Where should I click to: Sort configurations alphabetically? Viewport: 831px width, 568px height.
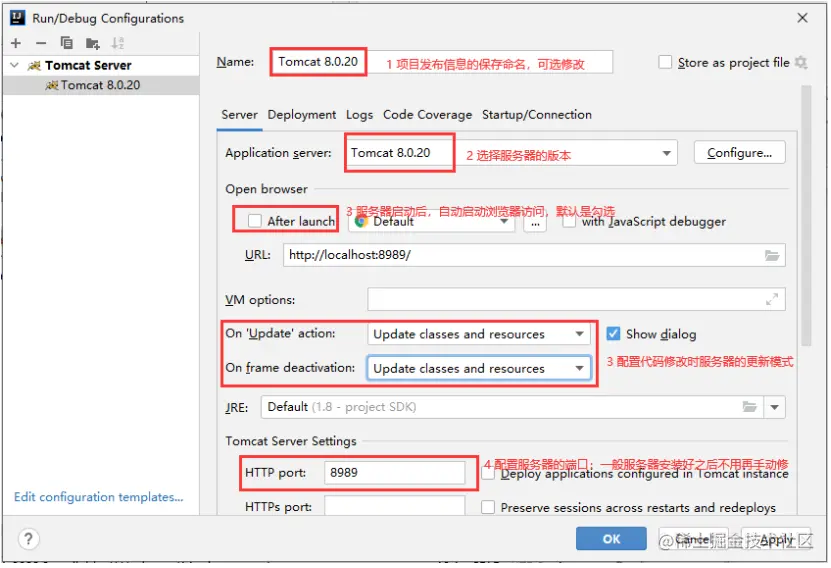click(117, 43)
